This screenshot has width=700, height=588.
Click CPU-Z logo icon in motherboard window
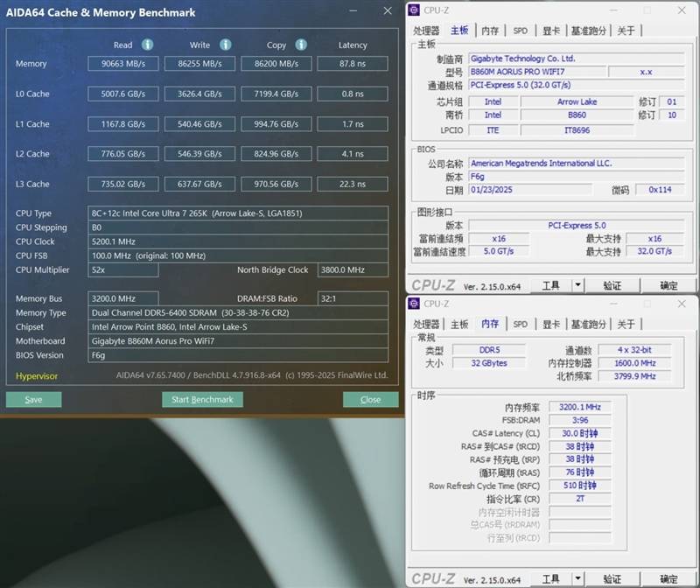[x=414, y=10]
